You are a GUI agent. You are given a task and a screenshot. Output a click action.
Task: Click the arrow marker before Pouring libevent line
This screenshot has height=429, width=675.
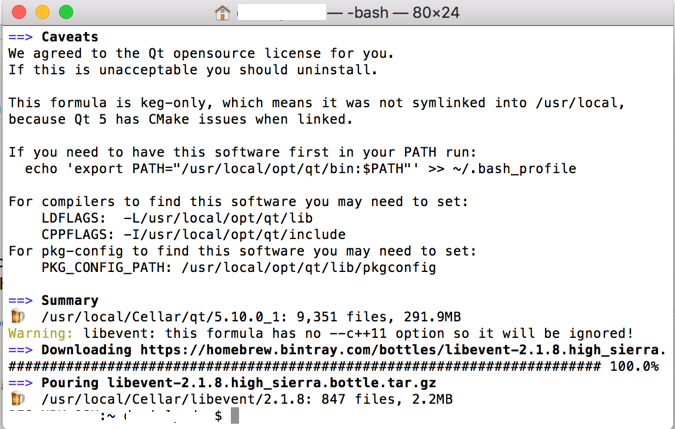[x=20, y=383]
